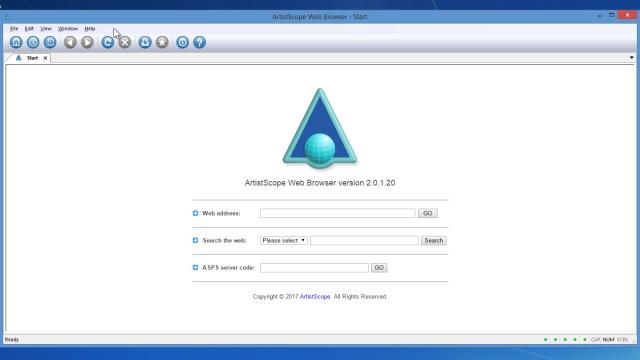Maximize the ArtistScope browser window
The image size is (640, 360).
point(611,15)
